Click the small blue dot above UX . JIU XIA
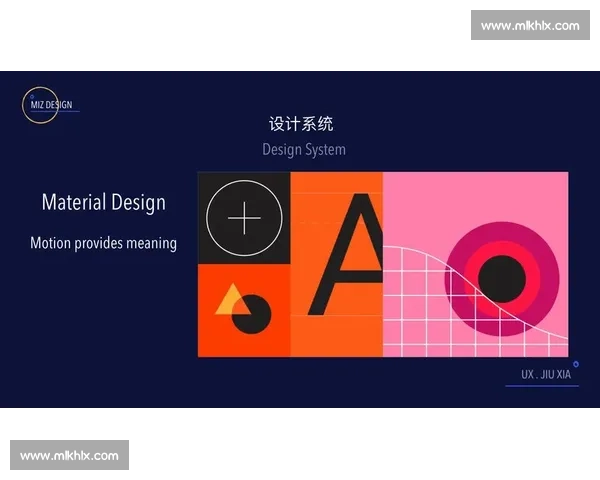The image size is (600, 480). tap(576, 363)
